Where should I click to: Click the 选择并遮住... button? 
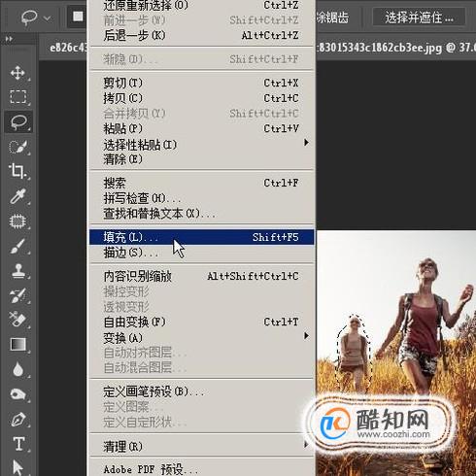(419, 17)
